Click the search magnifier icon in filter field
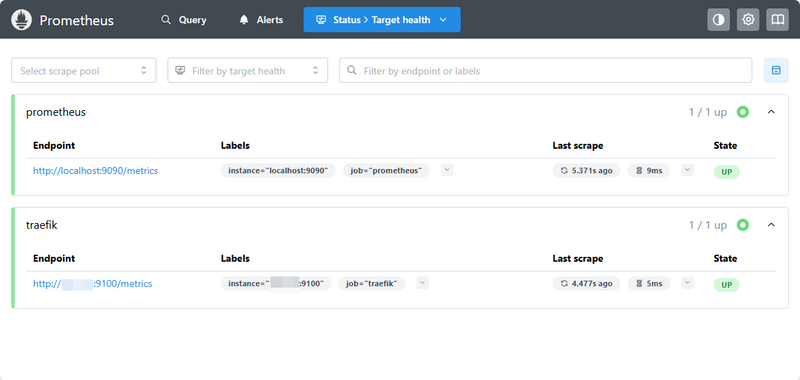Image resolution: width=800 pixels, height=380 pixels. (352, 70)
